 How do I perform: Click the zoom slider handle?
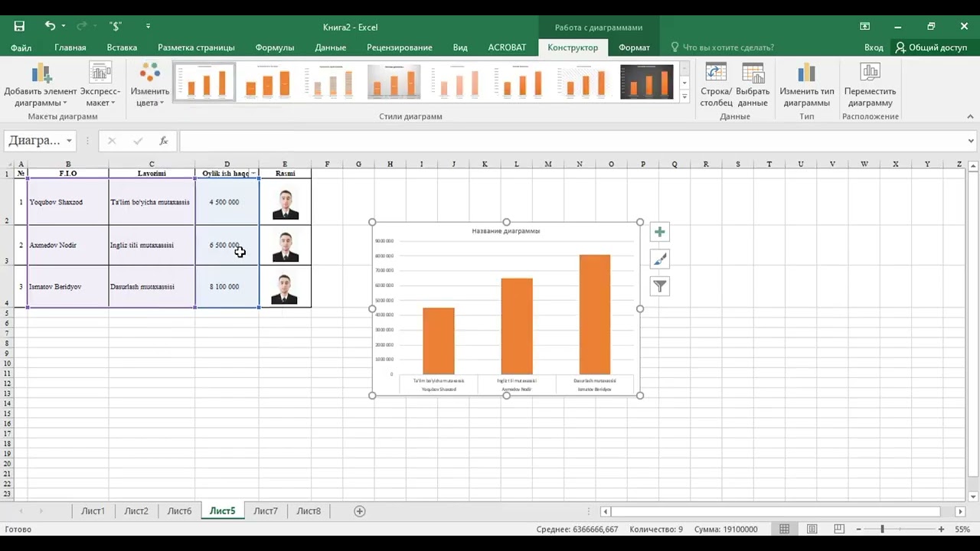coord(882,529)
